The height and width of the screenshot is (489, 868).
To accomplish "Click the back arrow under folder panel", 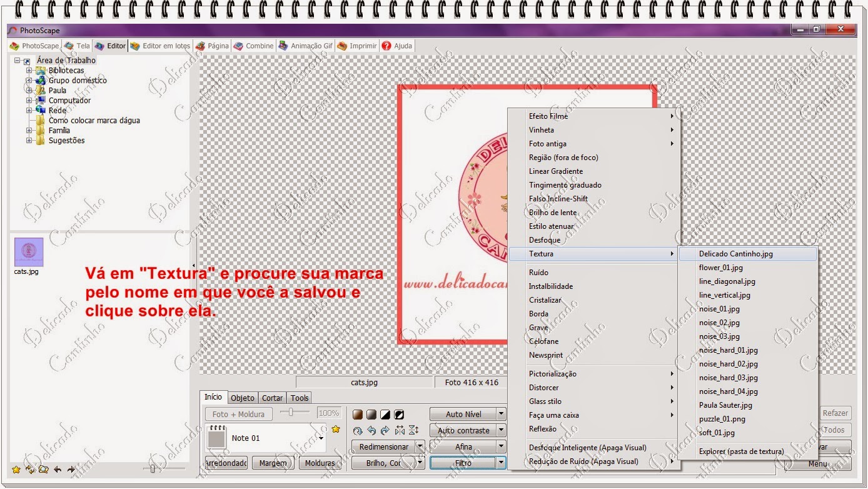I will [x=58, y=469].
